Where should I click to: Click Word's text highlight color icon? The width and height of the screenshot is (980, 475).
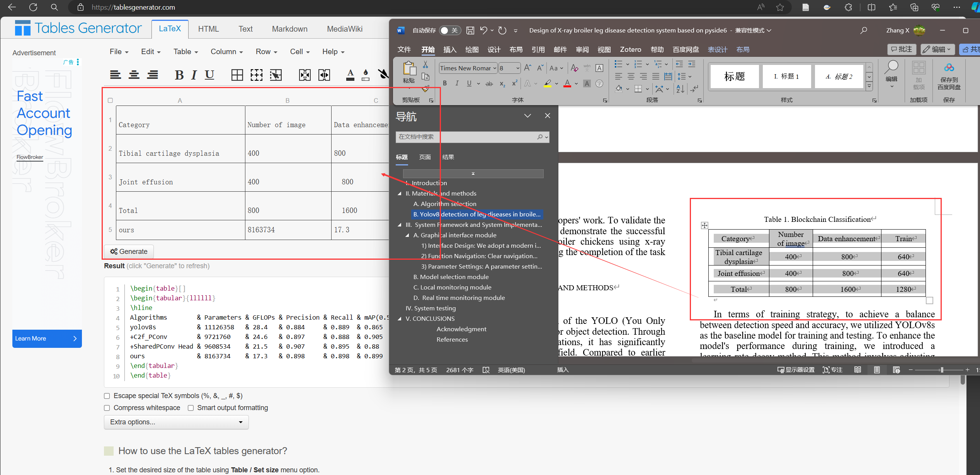[547, 83]
